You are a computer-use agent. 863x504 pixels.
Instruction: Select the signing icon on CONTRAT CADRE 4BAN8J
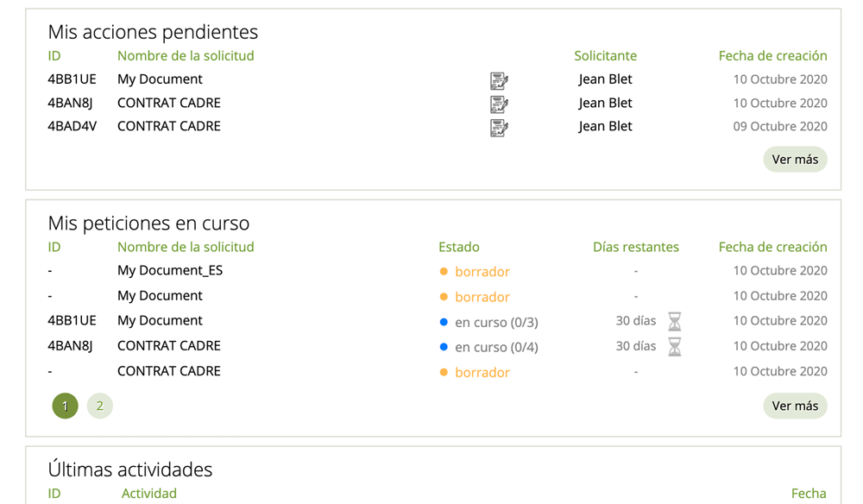499,104
